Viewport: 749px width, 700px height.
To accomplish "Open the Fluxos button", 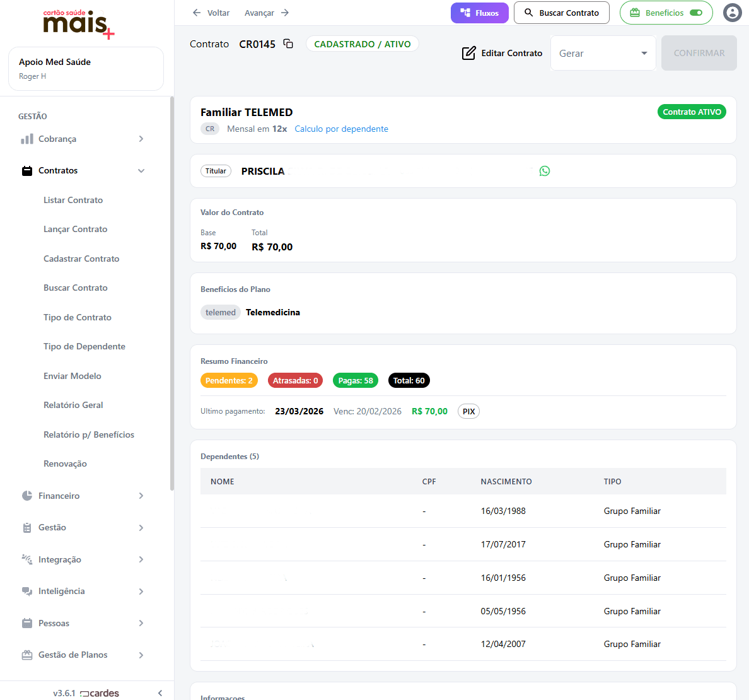I will [479, 13].
